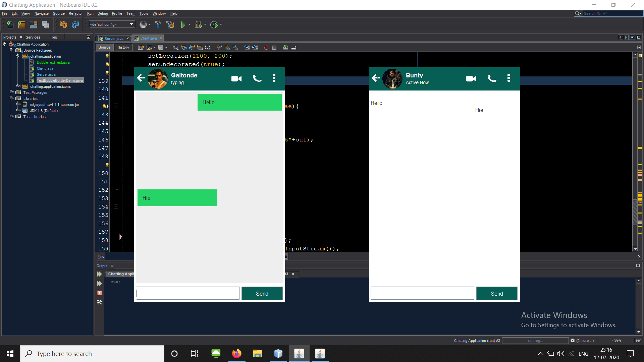Click the phone icon in Bunty chat
644x362 pixels.
click(492, 78)
